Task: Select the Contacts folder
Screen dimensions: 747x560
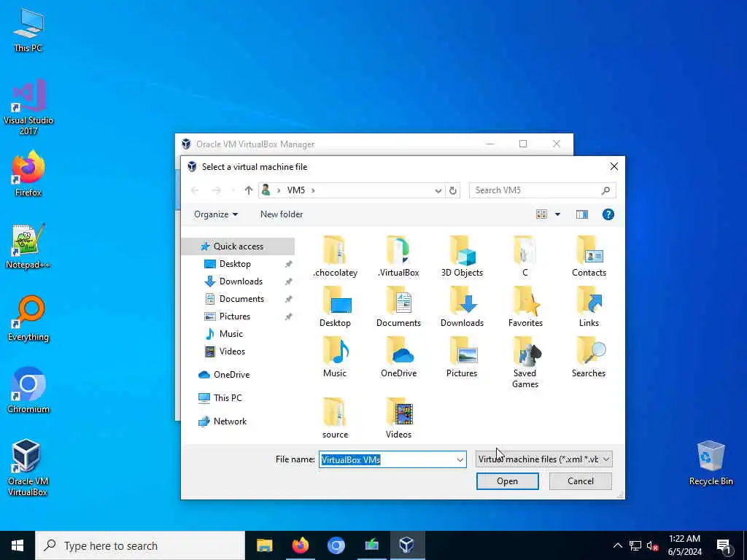Action: click(x=589, y=257)
